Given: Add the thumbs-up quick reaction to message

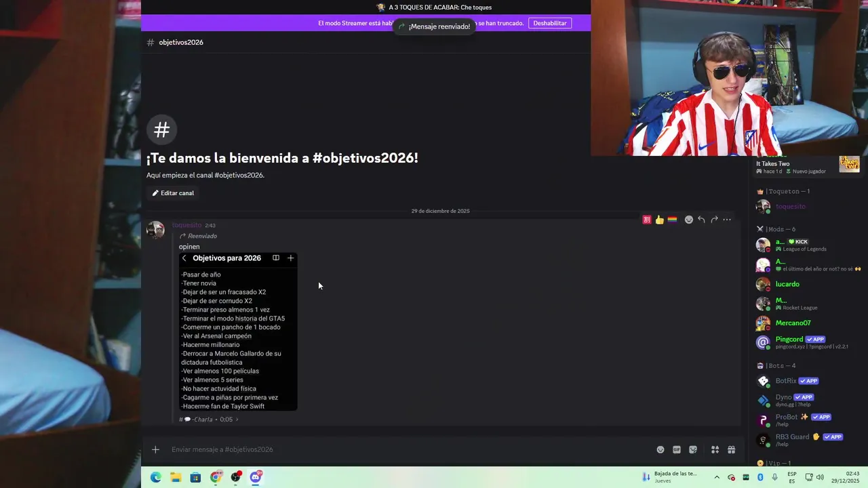Looking at the screenshot, I should [659, 220].
